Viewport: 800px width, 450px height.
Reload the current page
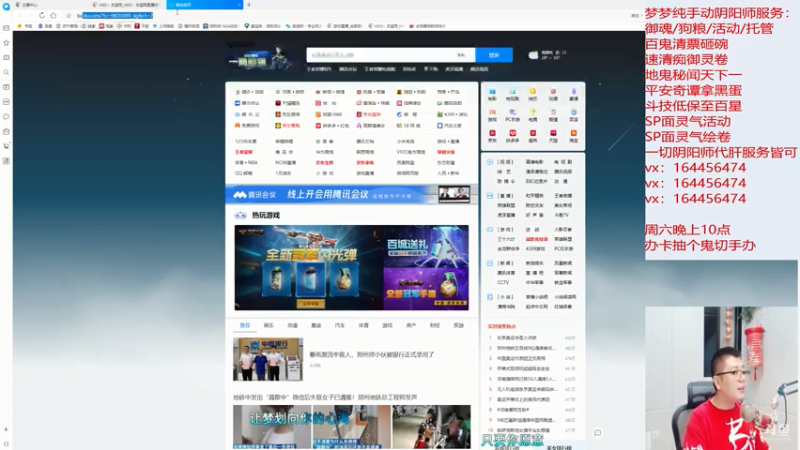(x=42, y=15)
